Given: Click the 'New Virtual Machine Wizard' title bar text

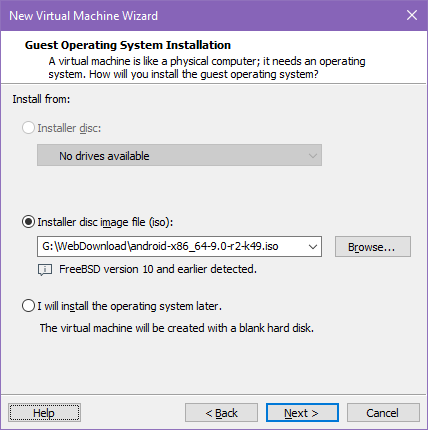Looking at the screenshot, I should 83,16.
